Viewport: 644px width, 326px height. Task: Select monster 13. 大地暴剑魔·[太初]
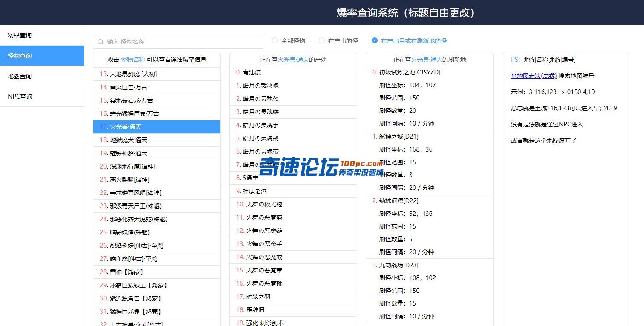pos(157,74)
